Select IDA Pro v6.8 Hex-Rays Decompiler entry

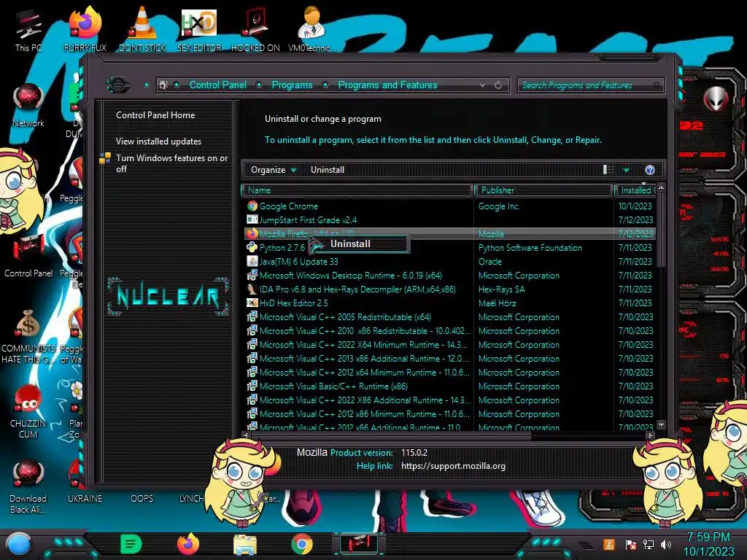pyautogui.click(x=357, y=289)
